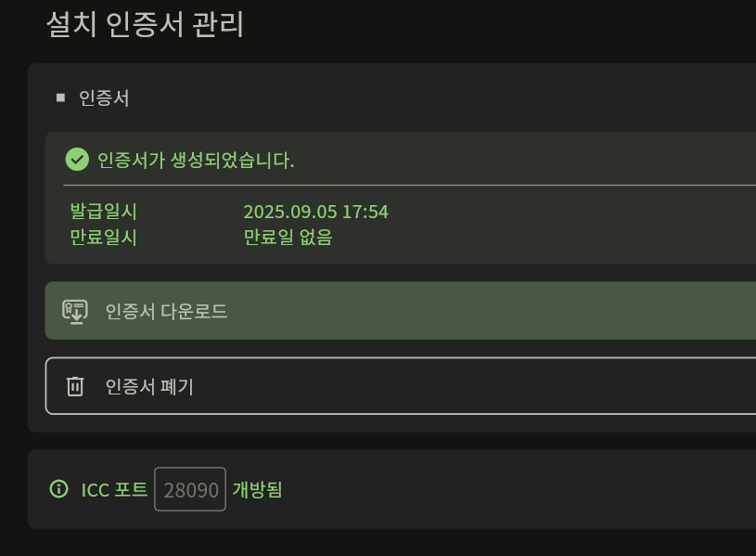This screenshot has height=556, width=756.
Task: Click the green success checkmark icon
Action: [77, 160]
